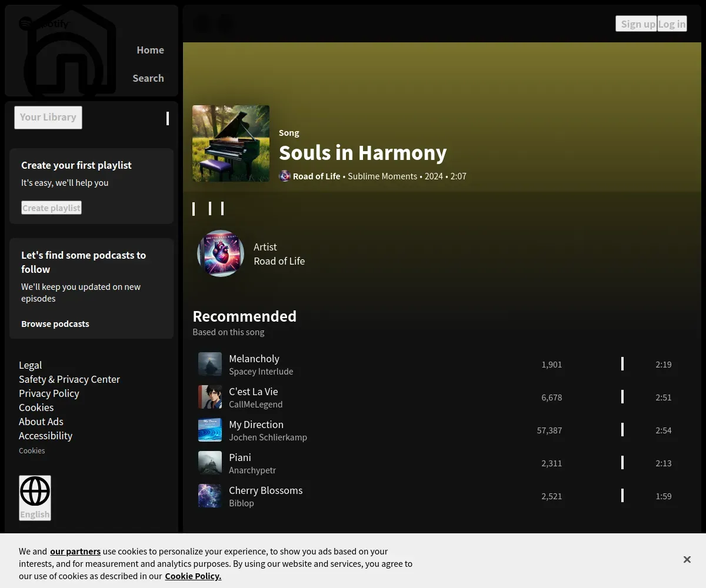Select the Melancholy track title
Image resolution: width=706 pixels, height=588 pixels.
[254, 359]
